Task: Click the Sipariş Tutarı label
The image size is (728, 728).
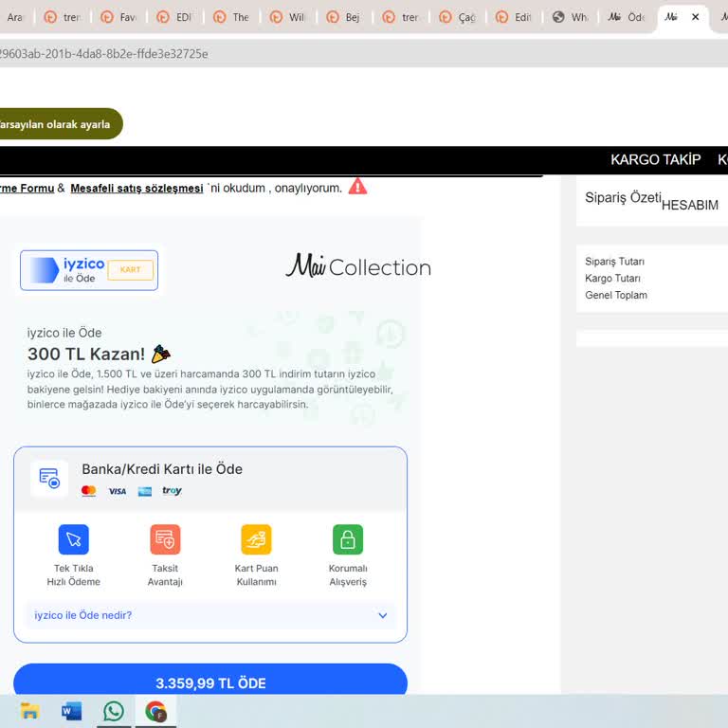Action: pyautogui.click(x=614, y=262)
